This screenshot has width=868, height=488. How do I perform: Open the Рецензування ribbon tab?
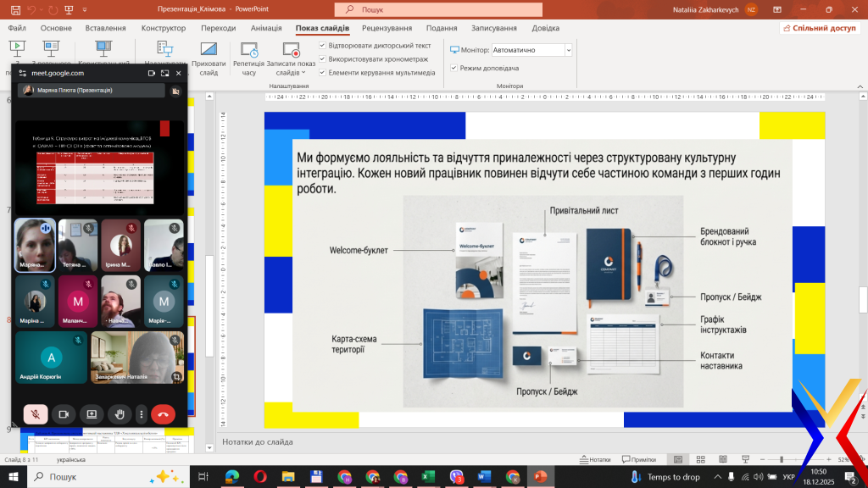click(387, 28)
